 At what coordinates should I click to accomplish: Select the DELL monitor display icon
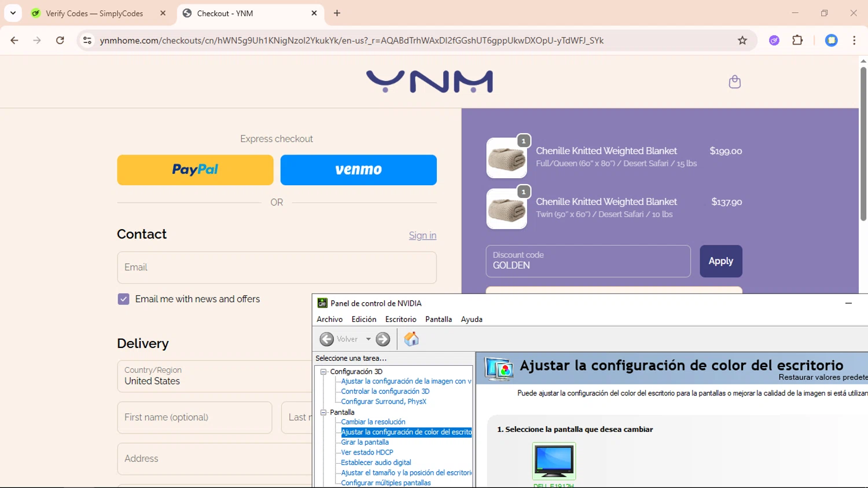point(554,461)
